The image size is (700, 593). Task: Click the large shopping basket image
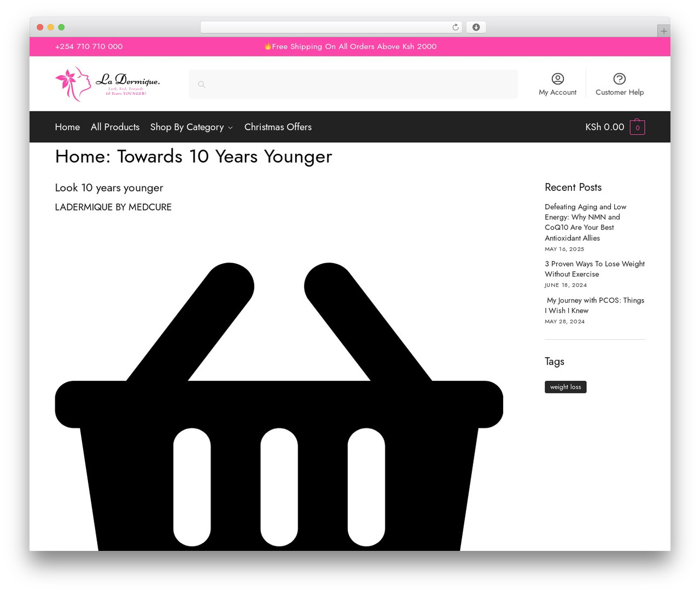[279, 406]
